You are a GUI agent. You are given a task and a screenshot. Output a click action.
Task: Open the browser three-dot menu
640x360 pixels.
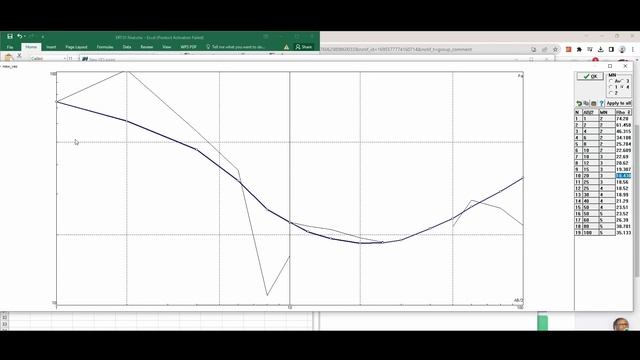pos(633,49)
